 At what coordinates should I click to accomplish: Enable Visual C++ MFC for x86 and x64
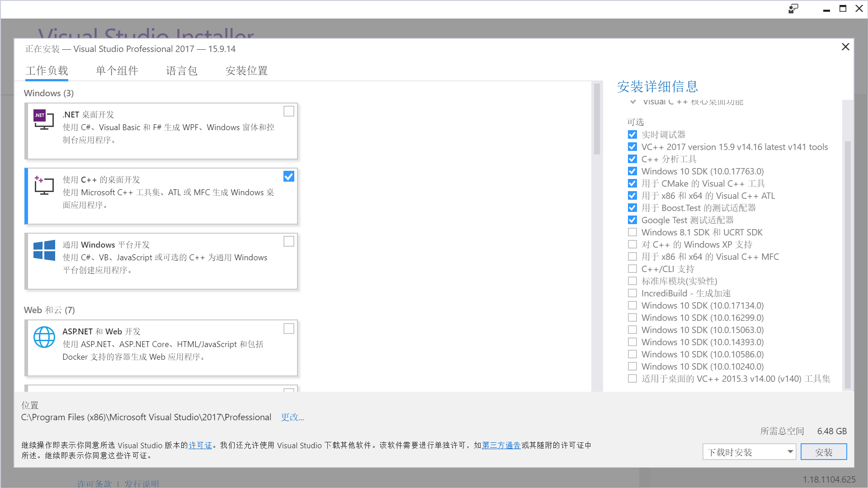click(x=632, y=257)
